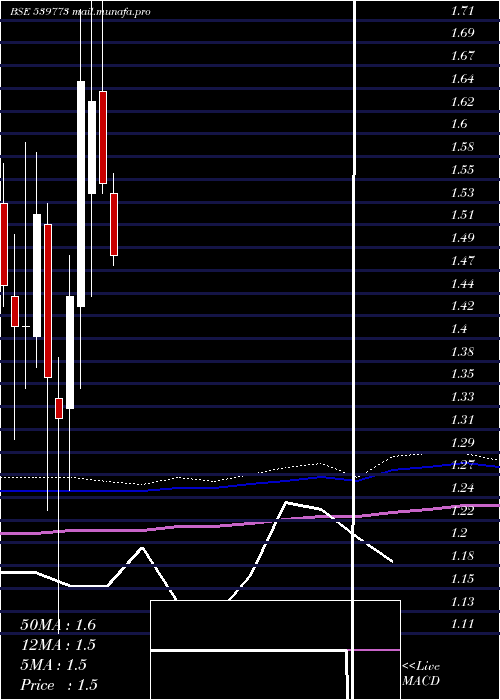Click the 1.55 price axis label
Screen dimensions: 500x700
[x=462, y=170]
